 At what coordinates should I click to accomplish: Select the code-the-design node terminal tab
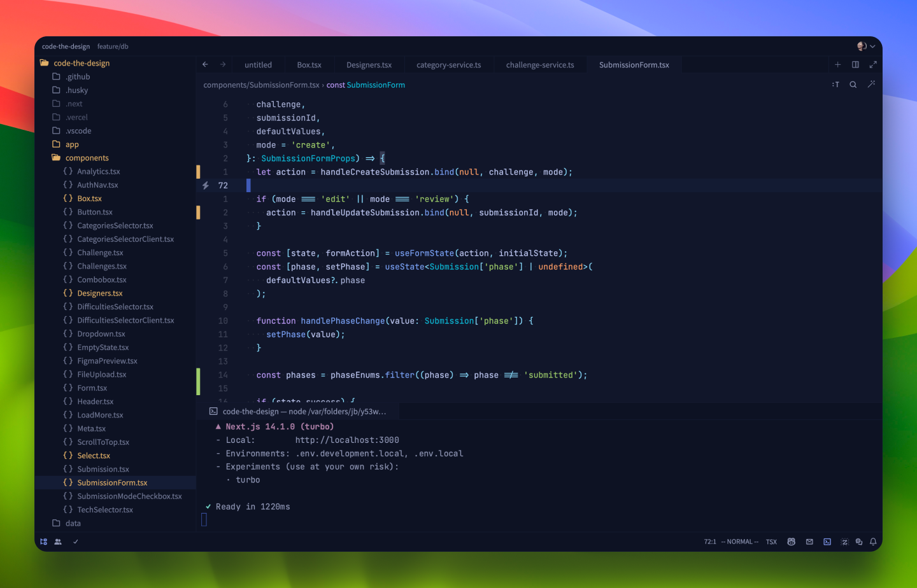(x=299, y=411)
